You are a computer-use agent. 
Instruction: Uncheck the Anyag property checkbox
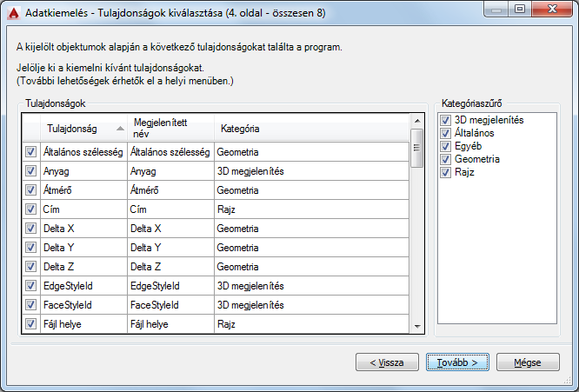point(30,171)
